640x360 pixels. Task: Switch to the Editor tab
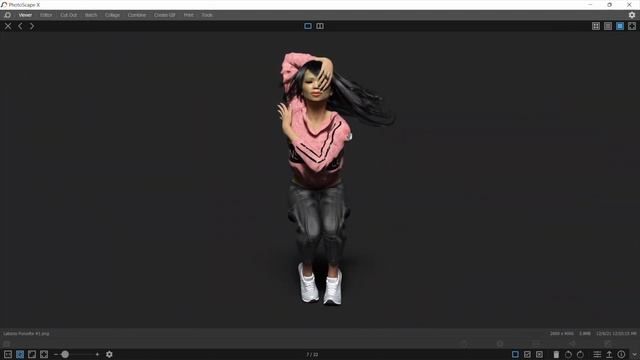(46, 15)
